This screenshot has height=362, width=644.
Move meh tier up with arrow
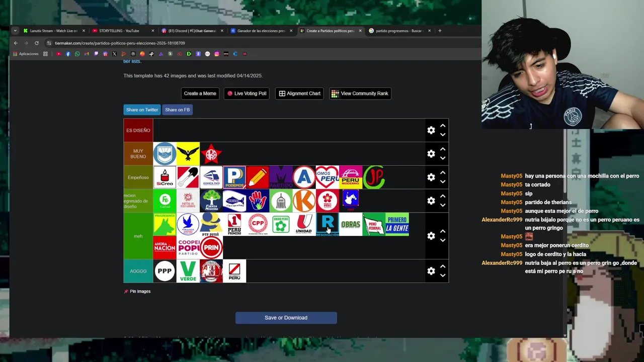pyautogui.click(x=443, y=231)
